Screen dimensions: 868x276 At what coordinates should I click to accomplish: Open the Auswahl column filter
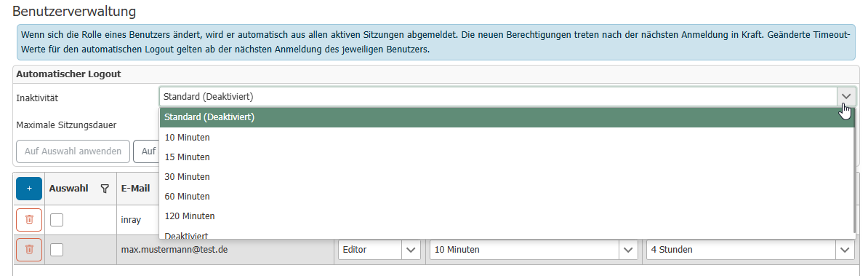105,189
